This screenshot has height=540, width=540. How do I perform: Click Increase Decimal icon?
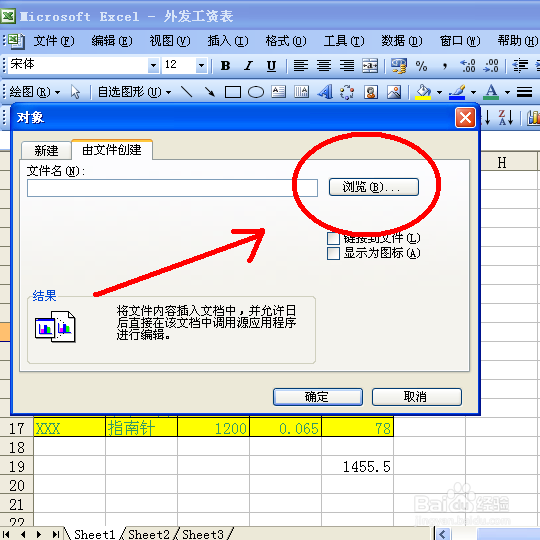468,65
